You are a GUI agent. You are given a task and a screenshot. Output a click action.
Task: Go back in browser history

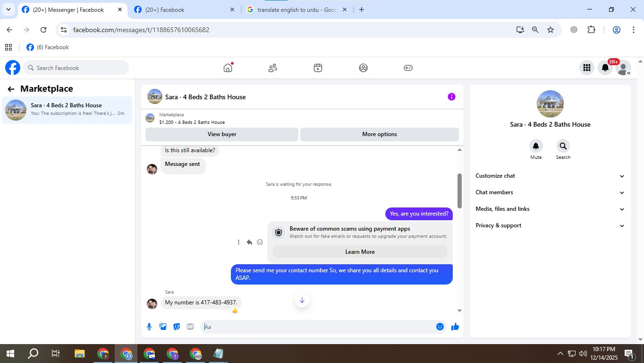point(9,30)
